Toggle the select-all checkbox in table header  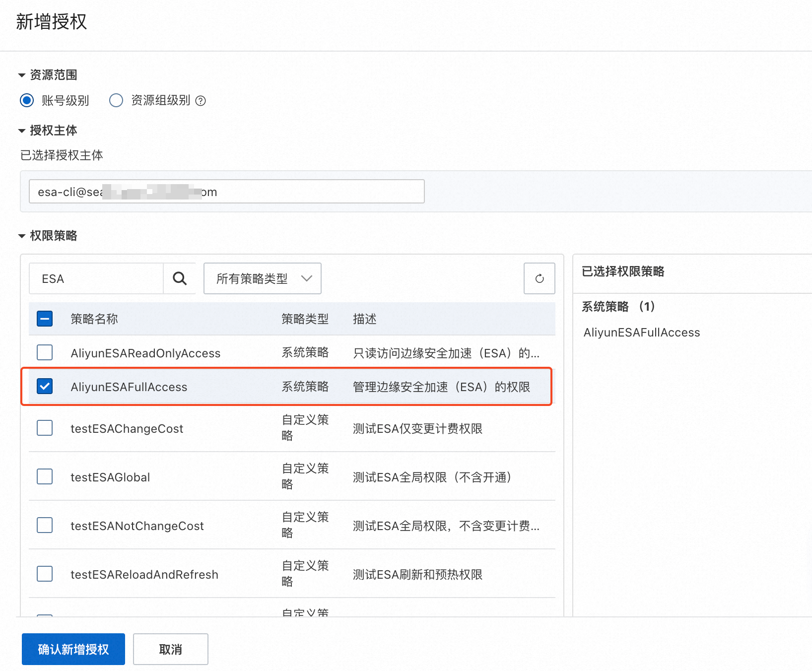click(45, 319)
